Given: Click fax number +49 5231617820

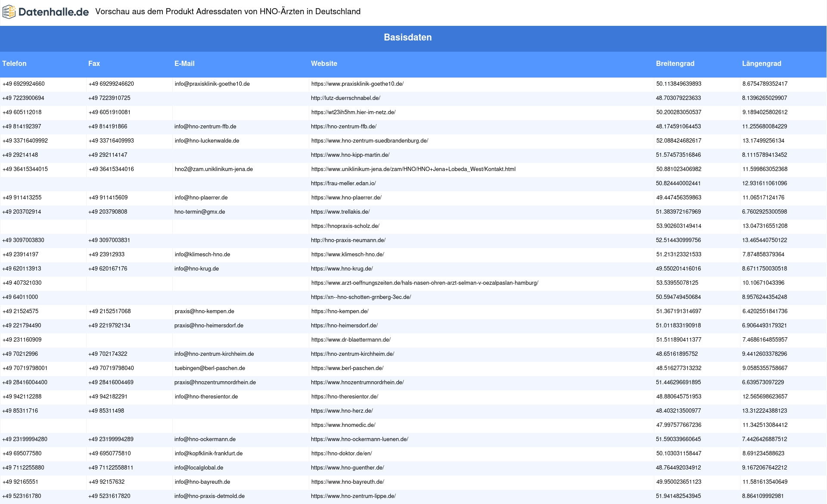Looking at the screenshot, I should click(109, 496).
